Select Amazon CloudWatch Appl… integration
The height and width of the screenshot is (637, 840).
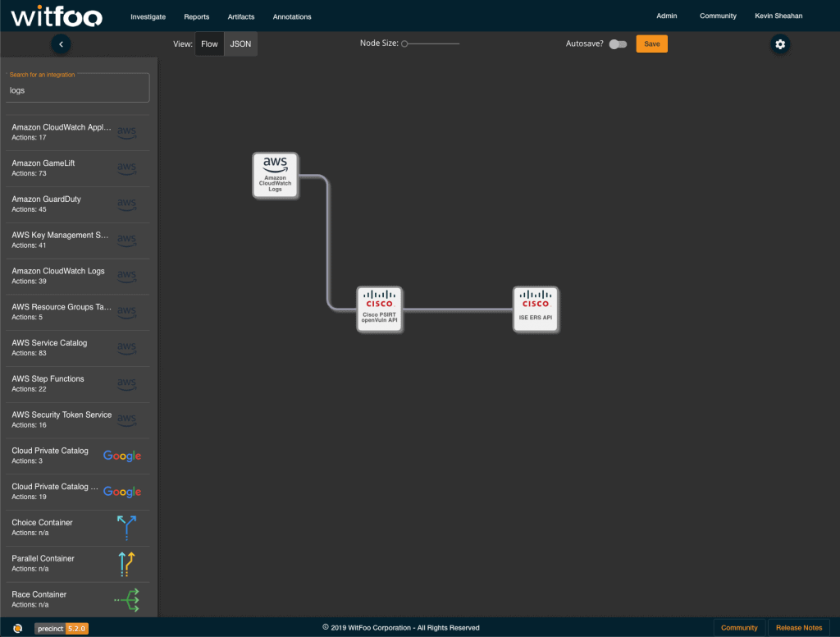(62, 127)
